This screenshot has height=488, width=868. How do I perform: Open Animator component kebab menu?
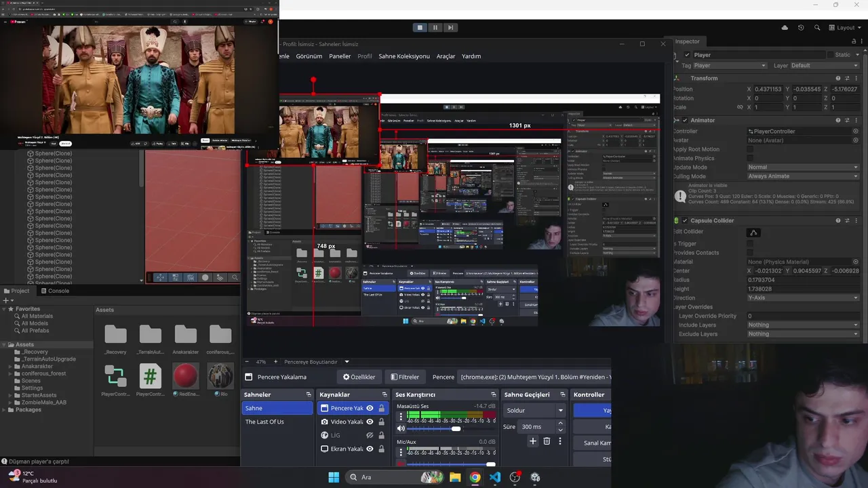(x=856, y=120)
